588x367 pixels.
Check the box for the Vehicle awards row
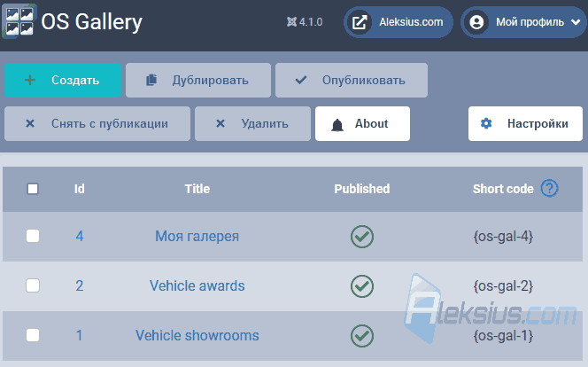(x=33, y=285)
